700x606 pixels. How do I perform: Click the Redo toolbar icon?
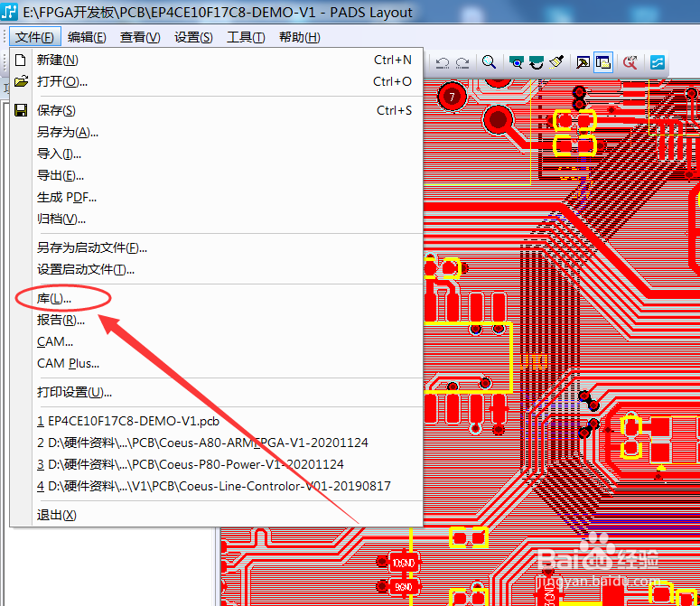tap(462, 62)
